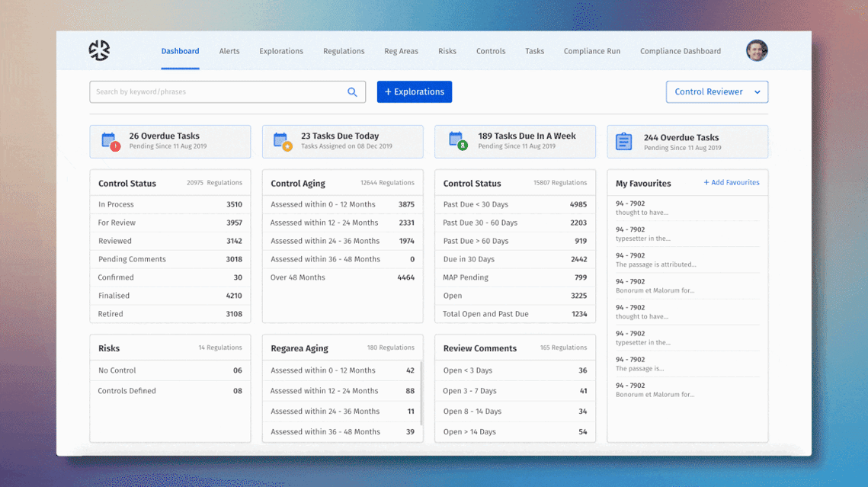868x487 pixels.
Task: Select the In Process row
Action: click(x=170, y=204)
